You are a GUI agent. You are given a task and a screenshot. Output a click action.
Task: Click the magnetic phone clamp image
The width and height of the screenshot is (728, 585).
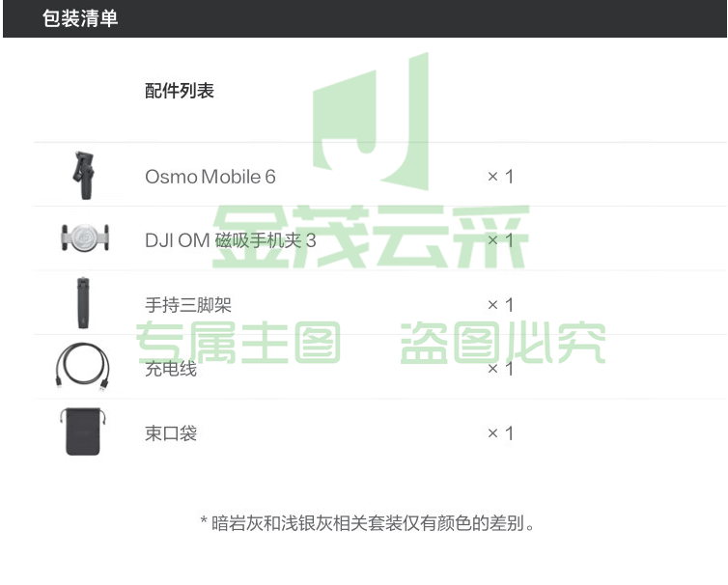point(85,237)
